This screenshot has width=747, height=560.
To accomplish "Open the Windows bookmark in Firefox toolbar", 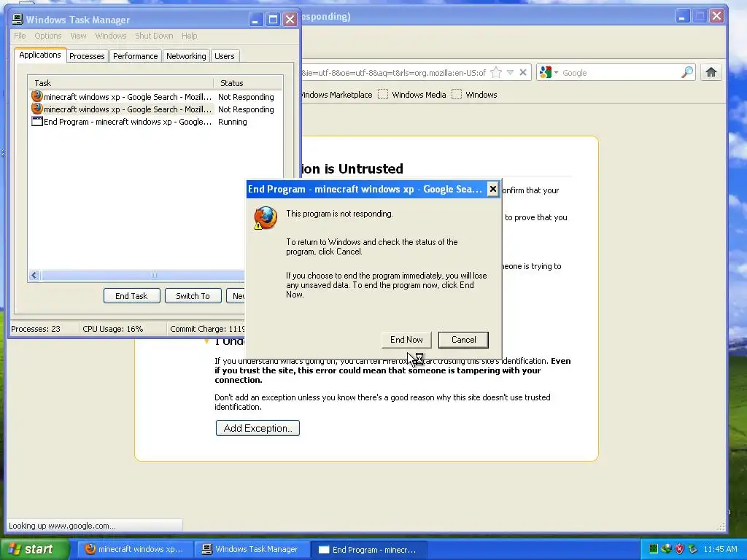I will click(x=474, y=95).
